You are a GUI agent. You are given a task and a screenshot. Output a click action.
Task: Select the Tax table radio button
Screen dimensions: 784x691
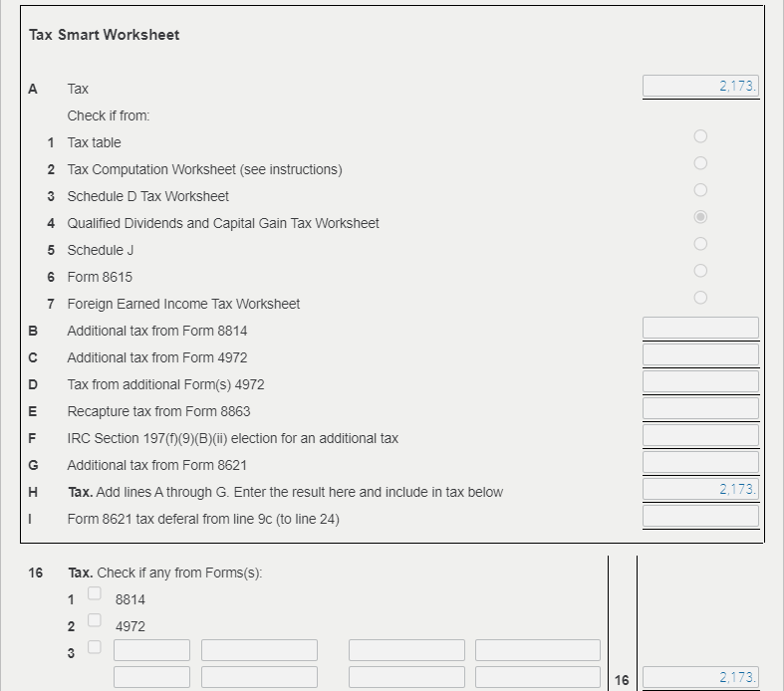coord(700,136)
